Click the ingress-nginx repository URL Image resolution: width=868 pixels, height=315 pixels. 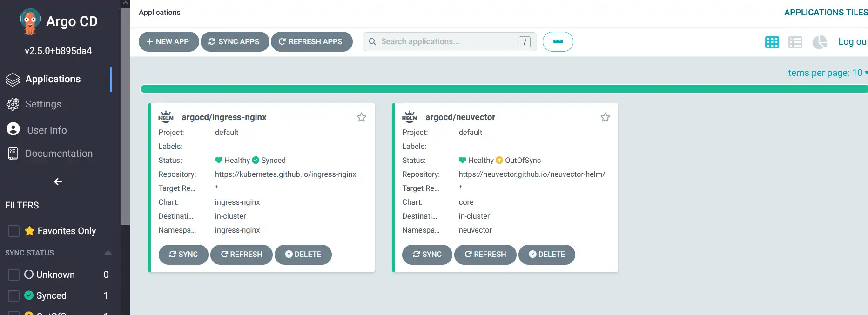(x=285, y=174)
